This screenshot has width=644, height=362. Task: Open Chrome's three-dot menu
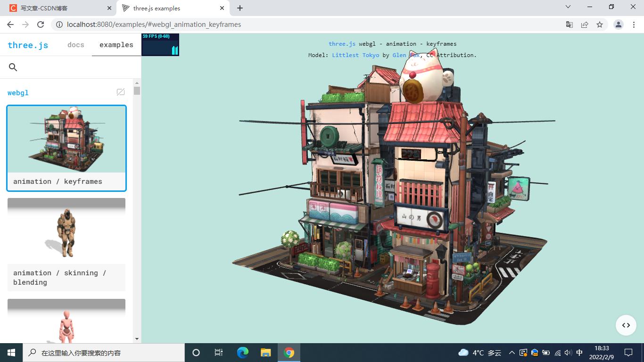(634, 25)
